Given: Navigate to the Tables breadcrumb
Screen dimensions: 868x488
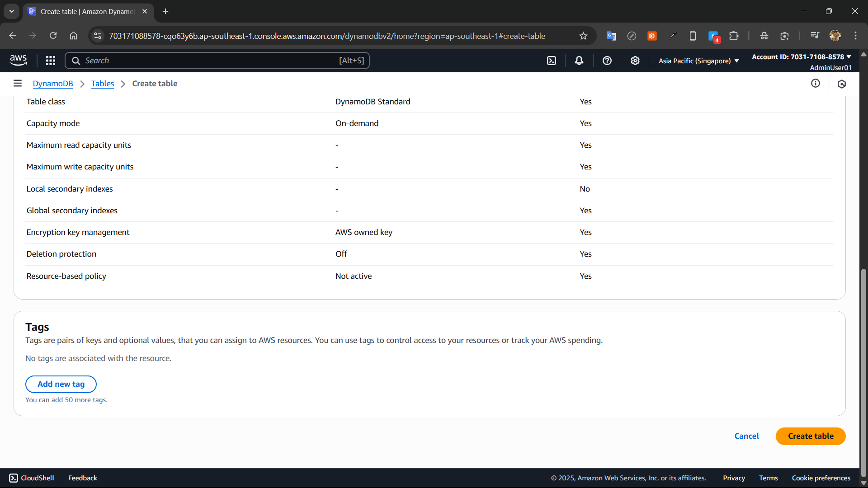Looking at the screenshot, I should click(x=103, y=84).
